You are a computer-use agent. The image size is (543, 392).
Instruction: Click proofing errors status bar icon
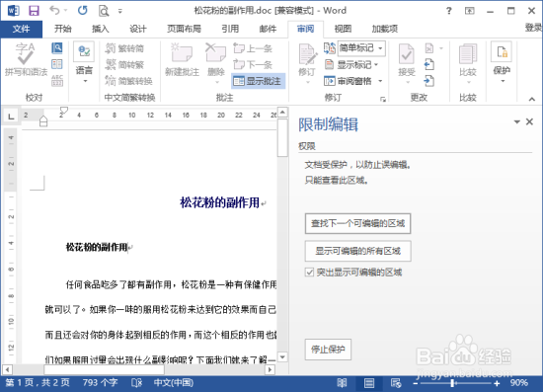tap(137, 383)
